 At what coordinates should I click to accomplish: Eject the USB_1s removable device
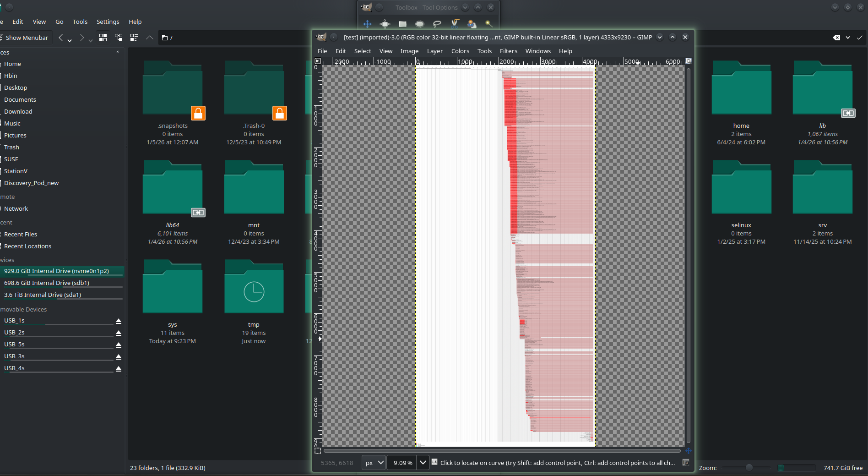click(x=119, y=321)
